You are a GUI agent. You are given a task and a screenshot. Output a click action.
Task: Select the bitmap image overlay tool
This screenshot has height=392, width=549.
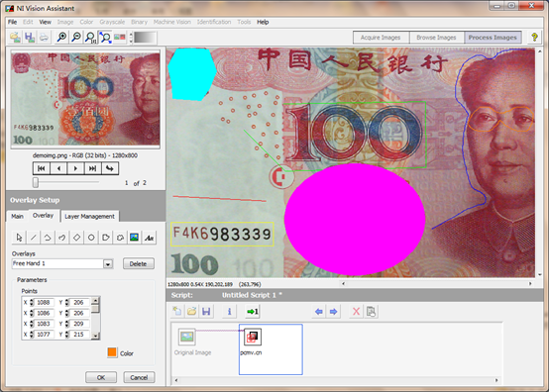coord(134,238)
